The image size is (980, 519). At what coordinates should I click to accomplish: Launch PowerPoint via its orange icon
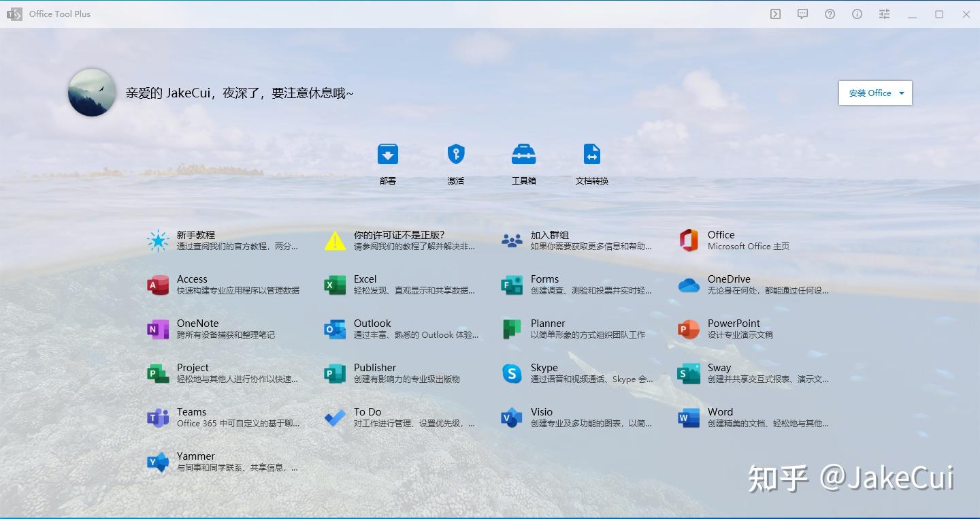pos(689,329)
